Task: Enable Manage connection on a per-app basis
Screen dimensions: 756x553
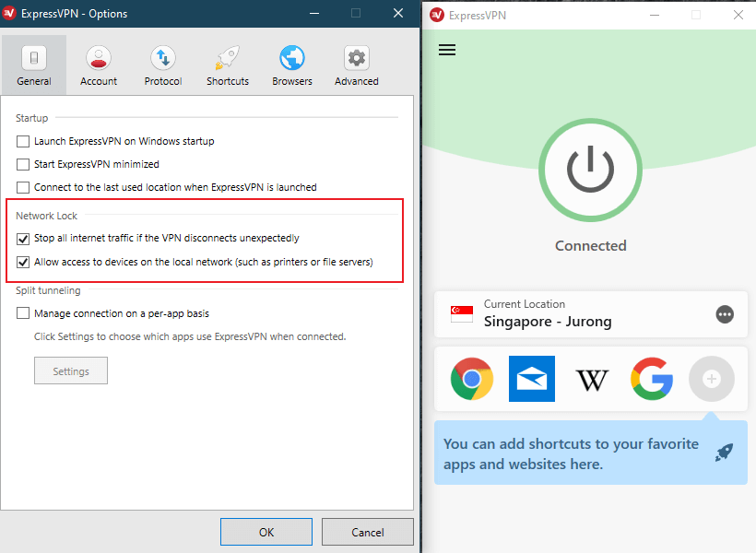Action: point(23,313)
